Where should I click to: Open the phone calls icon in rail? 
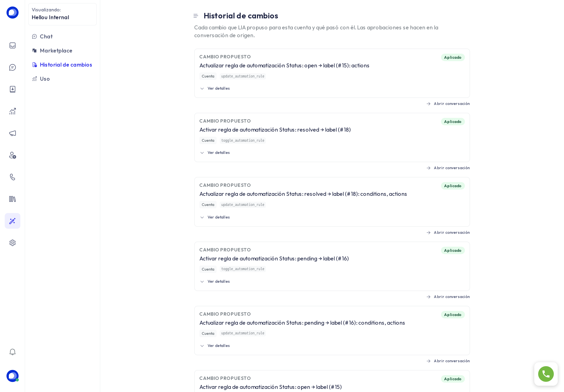[13, 177]
